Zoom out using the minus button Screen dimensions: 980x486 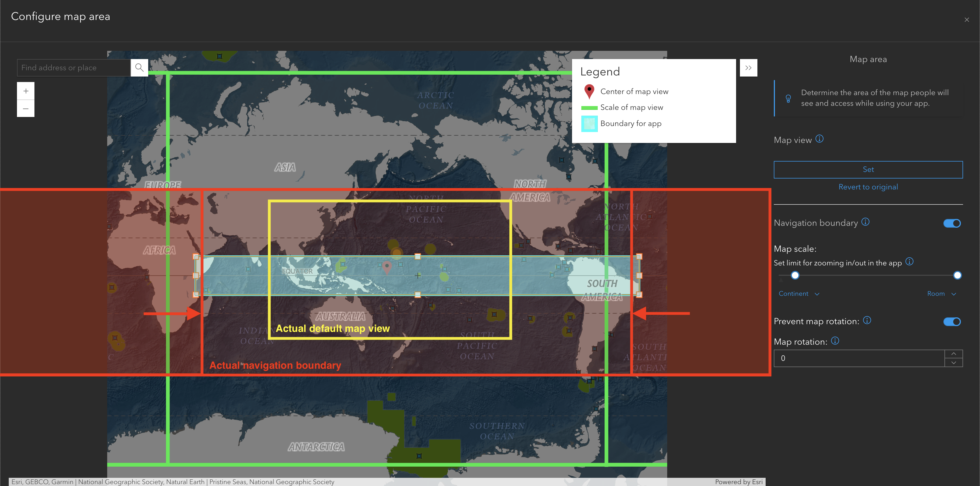tap(25, 109)
